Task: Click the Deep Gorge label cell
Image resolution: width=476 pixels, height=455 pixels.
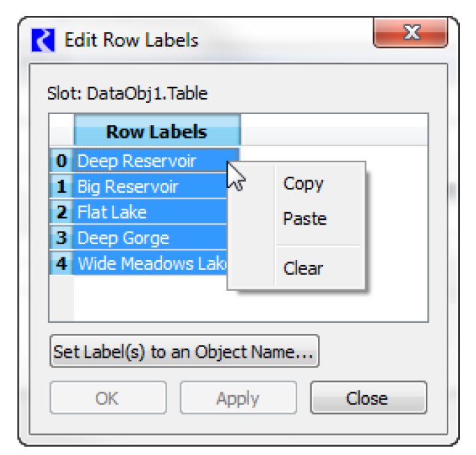Action: pyautogui.click(x=123, y=238)
